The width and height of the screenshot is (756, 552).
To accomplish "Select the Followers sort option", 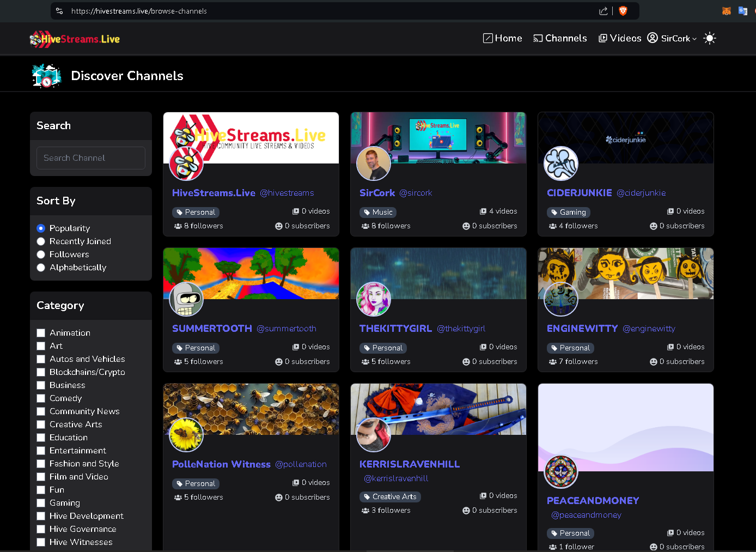I will click(41, 254).
